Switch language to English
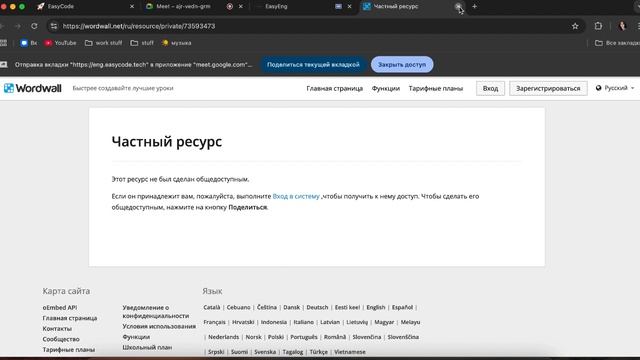 tap(376, 307)
